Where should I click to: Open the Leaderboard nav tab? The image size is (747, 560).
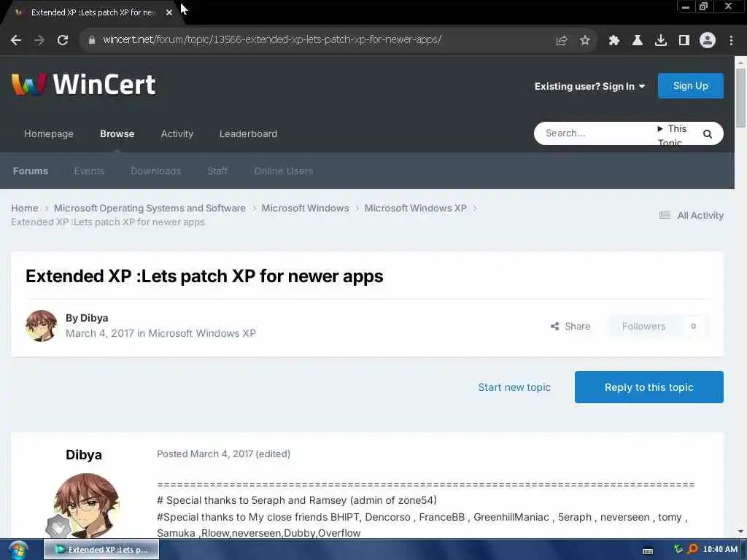pos(248,134)
